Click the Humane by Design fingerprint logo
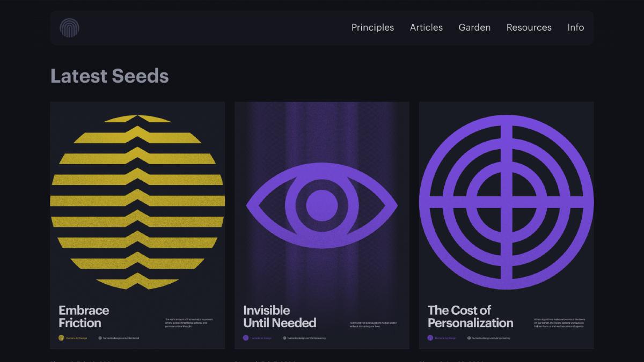The image size is (644, 362). tap(70, 28)
